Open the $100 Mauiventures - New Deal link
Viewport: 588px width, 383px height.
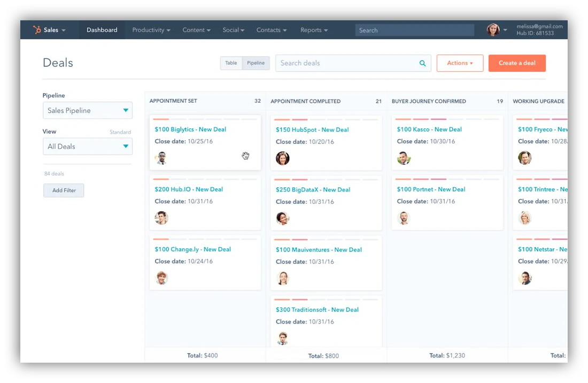click(x=319, y=250)
